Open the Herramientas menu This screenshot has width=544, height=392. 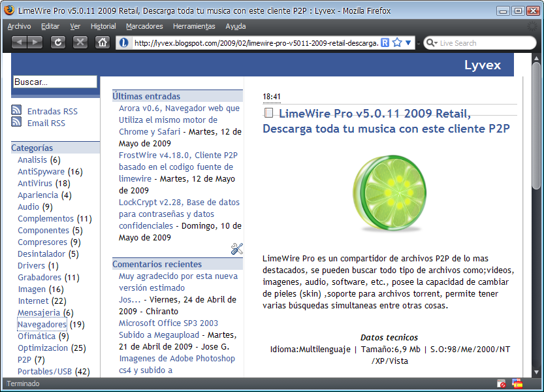click(x=194, y=26)
